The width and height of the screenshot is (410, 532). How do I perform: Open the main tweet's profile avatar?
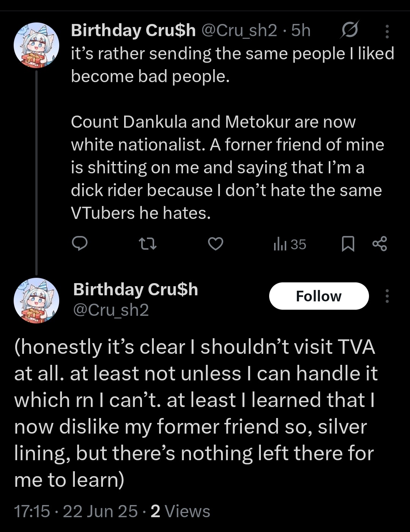[36, 301]
